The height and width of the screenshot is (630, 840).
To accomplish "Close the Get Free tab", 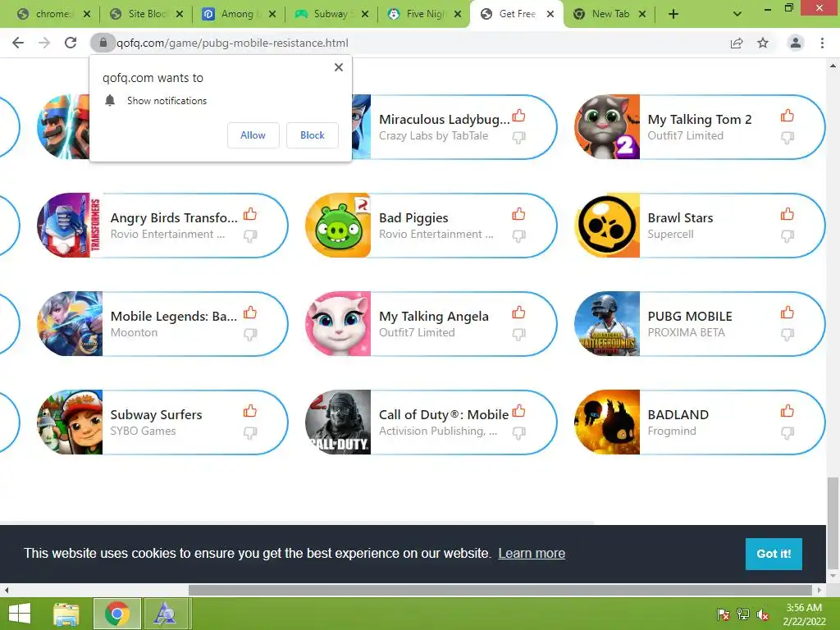I will [550, 14].
